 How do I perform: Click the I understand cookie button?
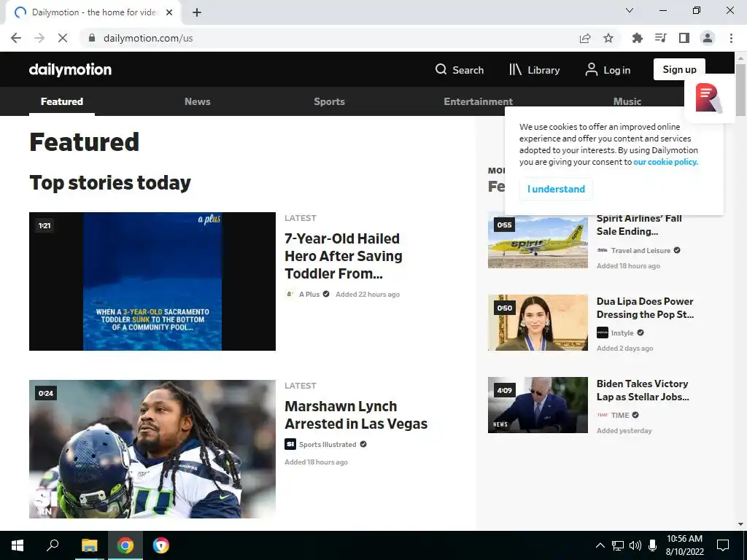tap(556, 189)
